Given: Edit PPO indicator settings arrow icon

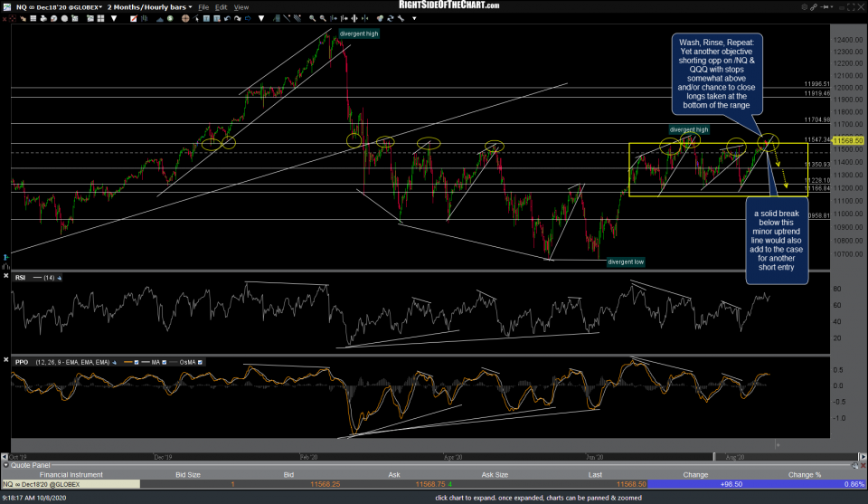Looking at the screenshot, I should coord(115,362).
